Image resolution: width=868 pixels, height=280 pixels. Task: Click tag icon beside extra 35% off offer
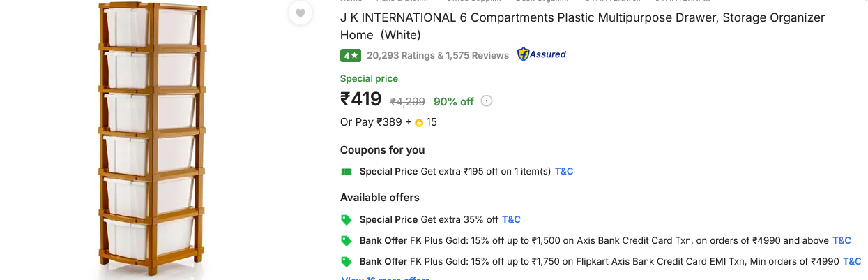347,220
